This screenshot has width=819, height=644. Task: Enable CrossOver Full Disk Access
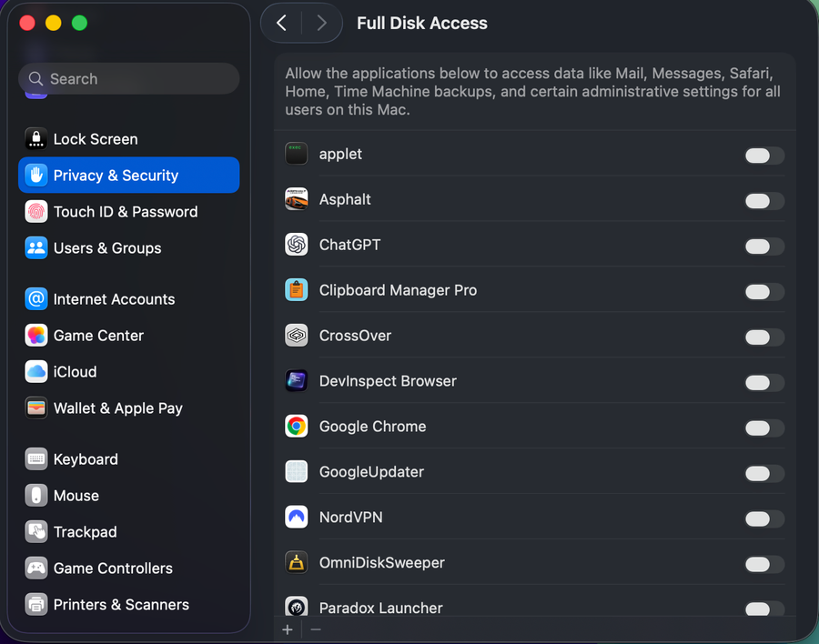(764, 337)
